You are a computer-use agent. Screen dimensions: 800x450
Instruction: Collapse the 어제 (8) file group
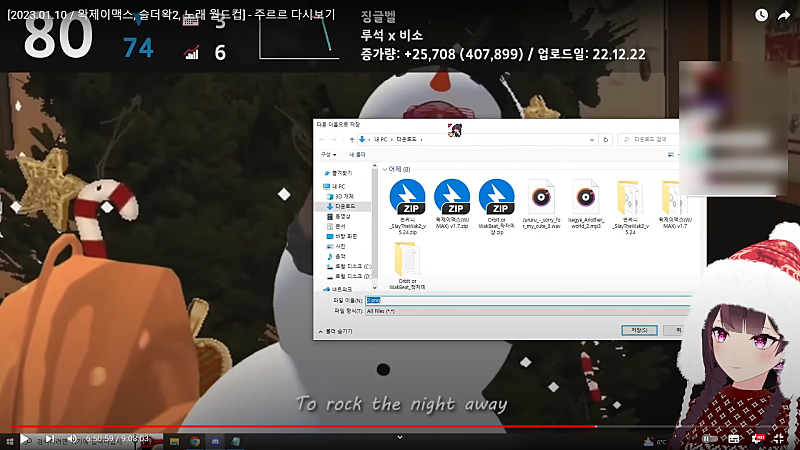(385, 169)
